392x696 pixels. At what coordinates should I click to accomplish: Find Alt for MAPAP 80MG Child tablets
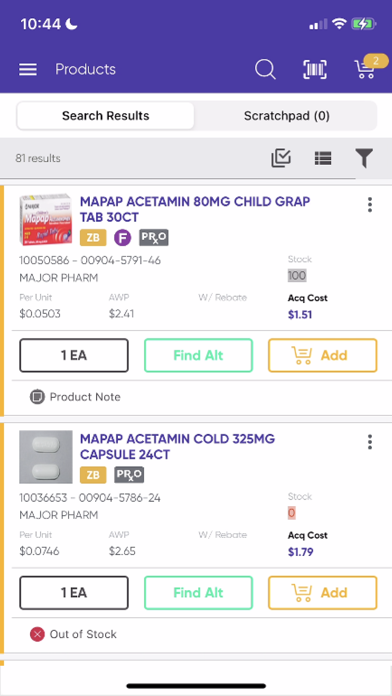(198, 356)
